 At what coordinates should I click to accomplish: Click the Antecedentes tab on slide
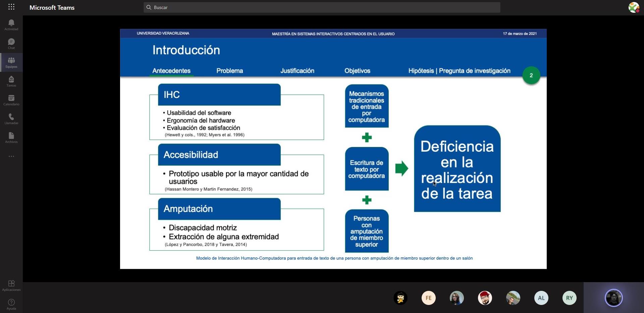(x=171, y=71)
